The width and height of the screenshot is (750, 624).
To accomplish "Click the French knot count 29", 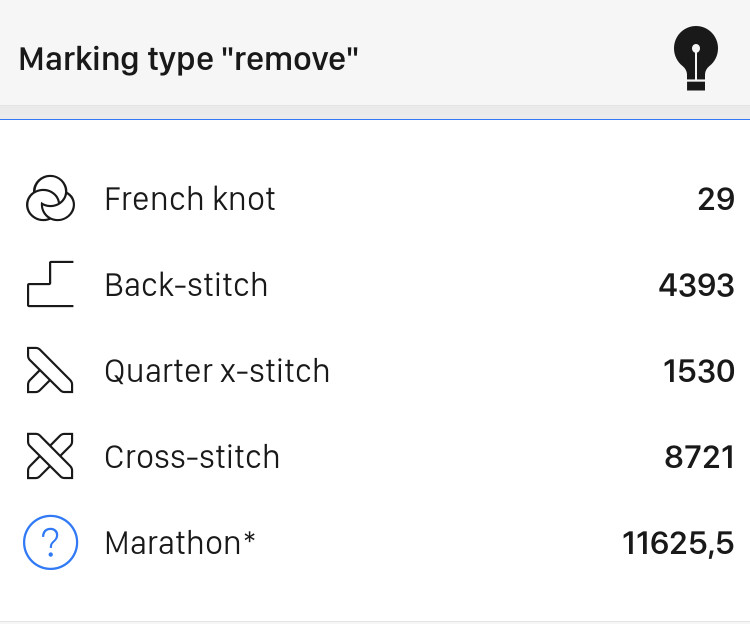I will (x=716, y=199).
